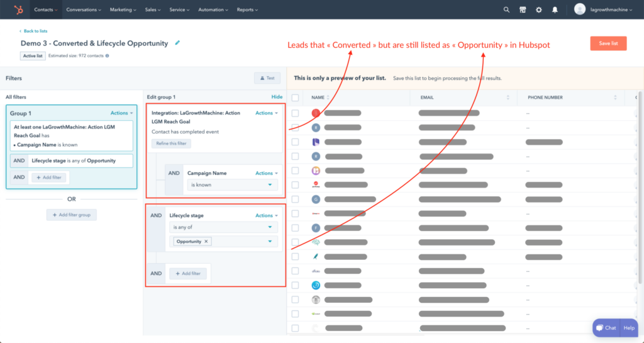Check the last visible contact row checkbox
644x343 pixels.
click(x=296, y=328)
